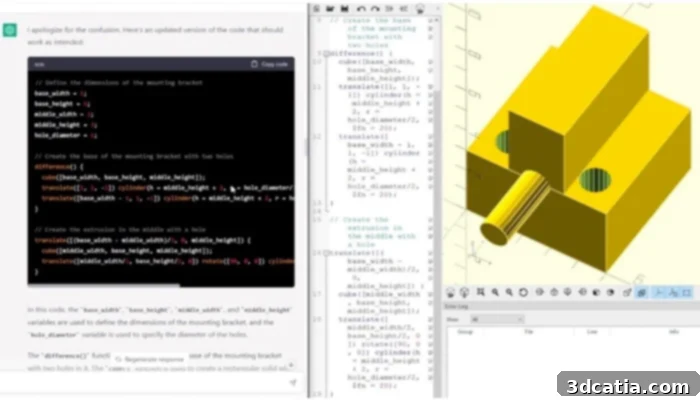Viewport: 700px width, 400px height.
Task: Click Zoom Out magnifier in viewer toolbar
Action: [509, 292]
